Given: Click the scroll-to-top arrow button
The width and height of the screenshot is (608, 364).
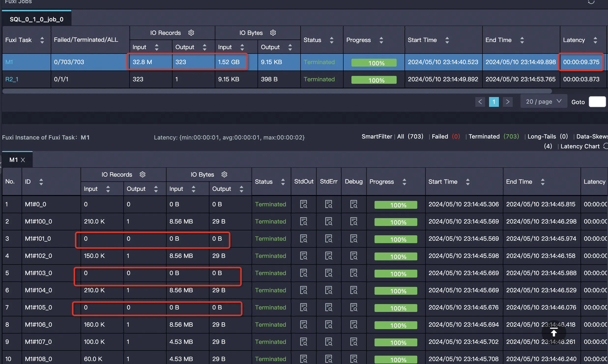Looking at the screenshot, I should pos(554,333).
